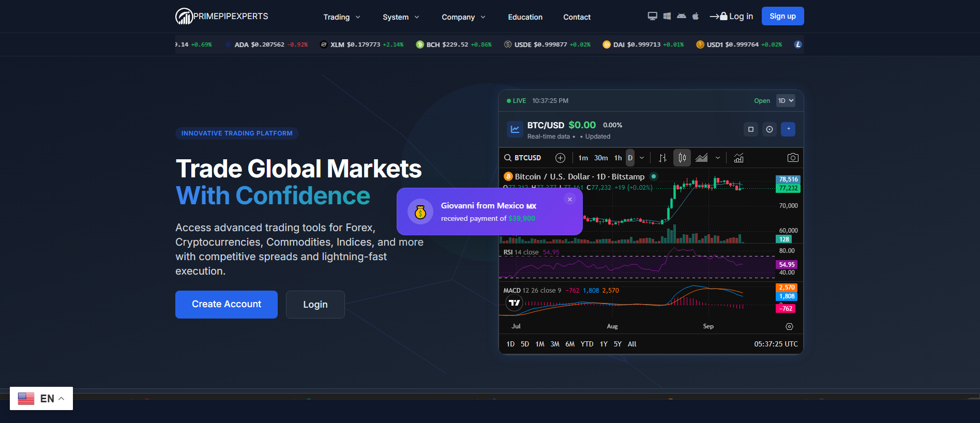Set chart range to 5Y
This screenshot has width=980, height=423.
(617, 344)
